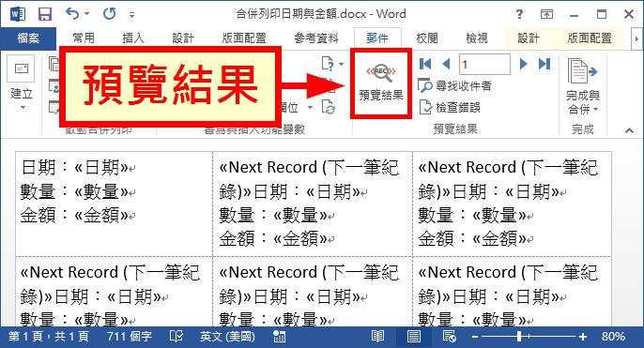Go to the next record
Image resolution: width=644 pixels, height=348 pixels.
523,64
